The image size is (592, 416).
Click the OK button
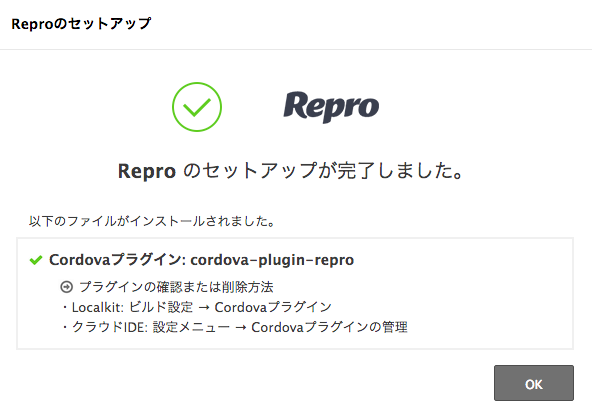tap(533, 383)
